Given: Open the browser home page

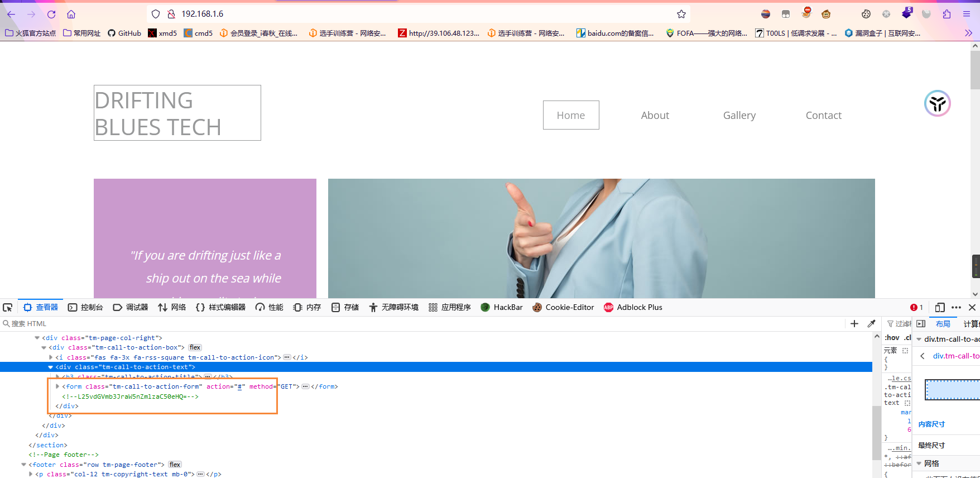Looking at the screenshot, I should [x=71, y=14].
